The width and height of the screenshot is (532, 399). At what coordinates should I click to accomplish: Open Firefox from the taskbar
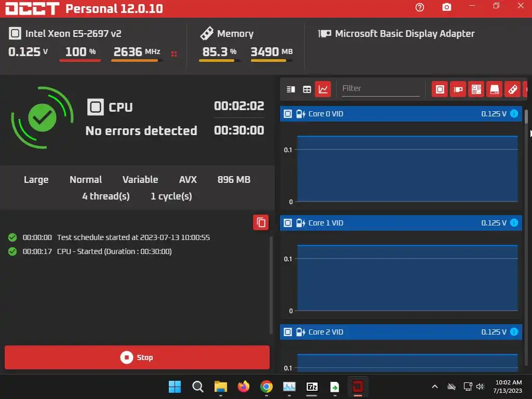[x=243, y=387]
